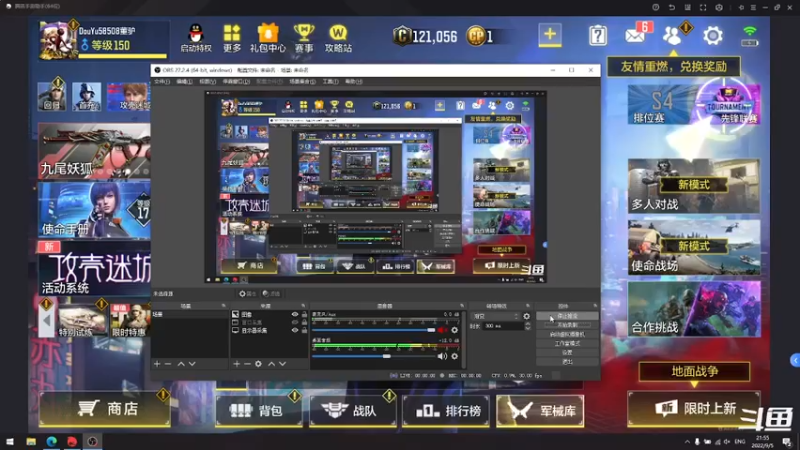Mute the 桌面音频 speaker icon
Viewport: 800px width, 450px height.
coord(442,356)
